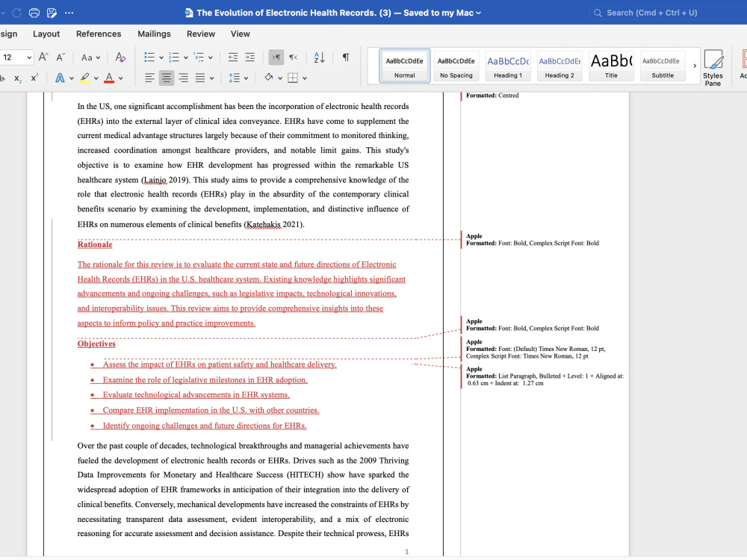Viewport: 747px width, 560px height.
Task: Click the Sort (A-Z) icon
Action: 319,57
